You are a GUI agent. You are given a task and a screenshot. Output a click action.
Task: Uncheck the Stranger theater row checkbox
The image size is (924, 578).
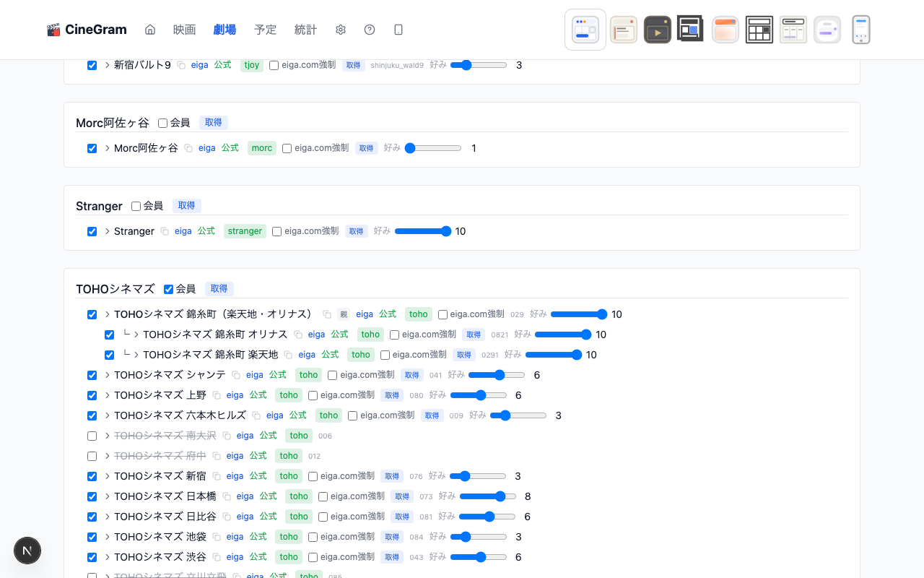tap(92, 231)
